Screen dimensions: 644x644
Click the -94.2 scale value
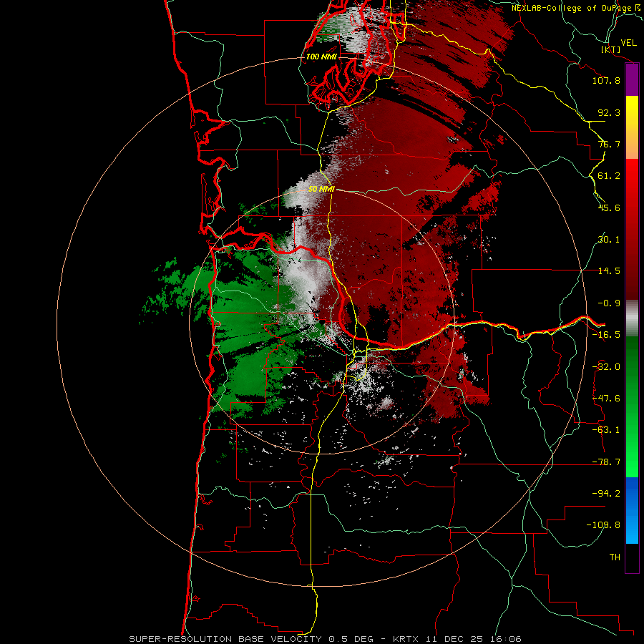[606, 493]
